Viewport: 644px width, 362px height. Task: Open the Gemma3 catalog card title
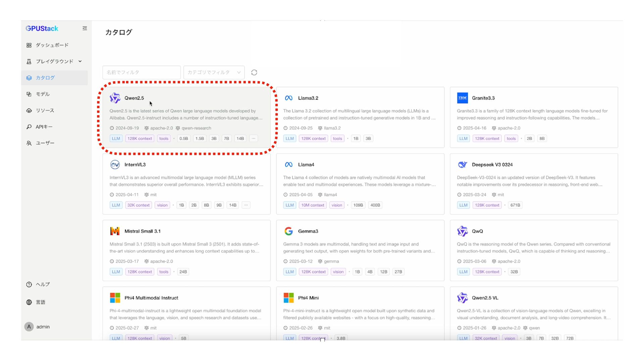click(308, 231)
